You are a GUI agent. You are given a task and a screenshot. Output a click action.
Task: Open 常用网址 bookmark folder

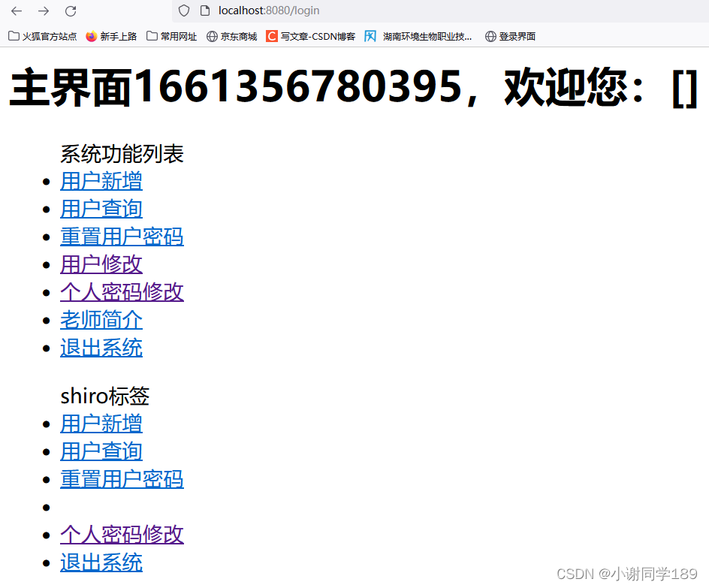click(x=172, y=36)
